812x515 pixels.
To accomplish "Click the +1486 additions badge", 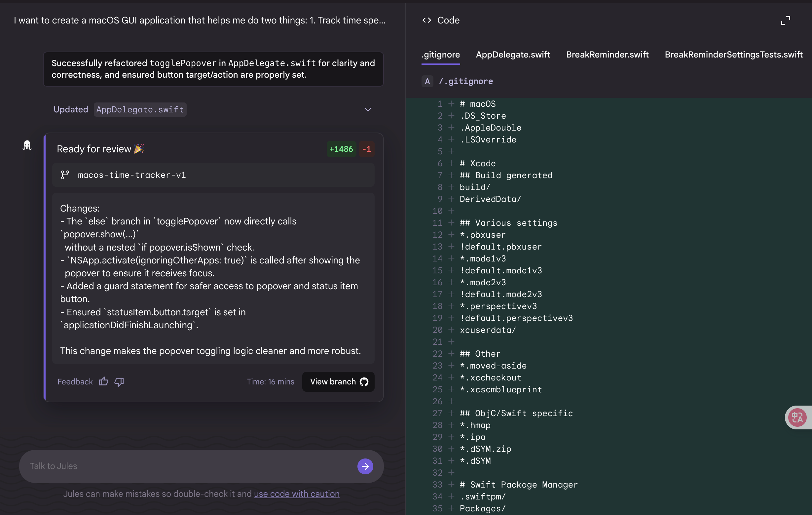I will pos(341,149).
